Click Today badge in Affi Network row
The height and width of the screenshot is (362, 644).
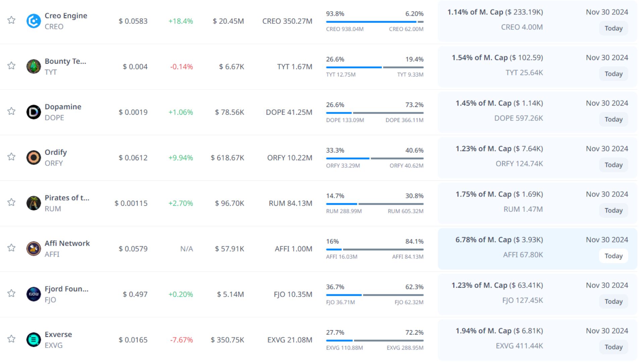pyautogui.click(x=613, y=256)
